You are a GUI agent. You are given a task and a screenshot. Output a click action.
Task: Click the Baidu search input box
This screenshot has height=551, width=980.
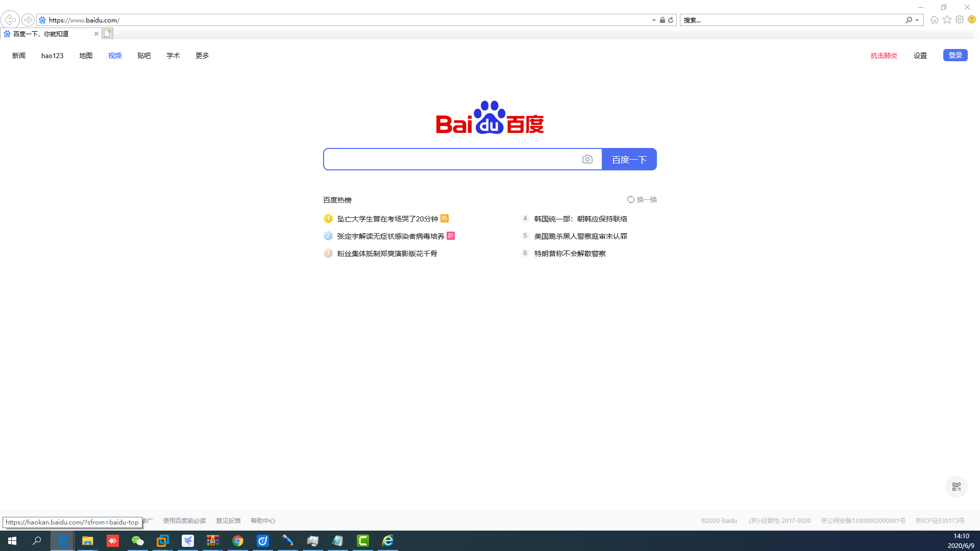452,159
